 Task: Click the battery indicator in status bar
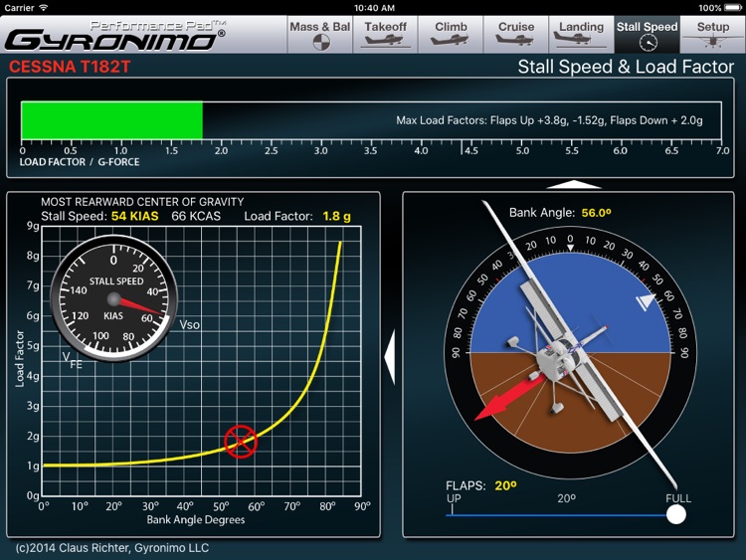(732, 8)
